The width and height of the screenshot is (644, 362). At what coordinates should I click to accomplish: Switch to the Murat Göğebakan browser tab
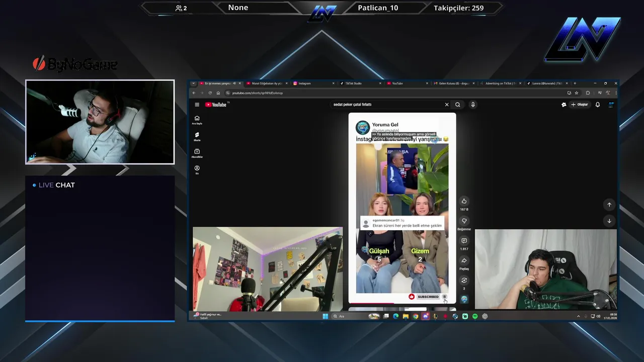point(267,83)
